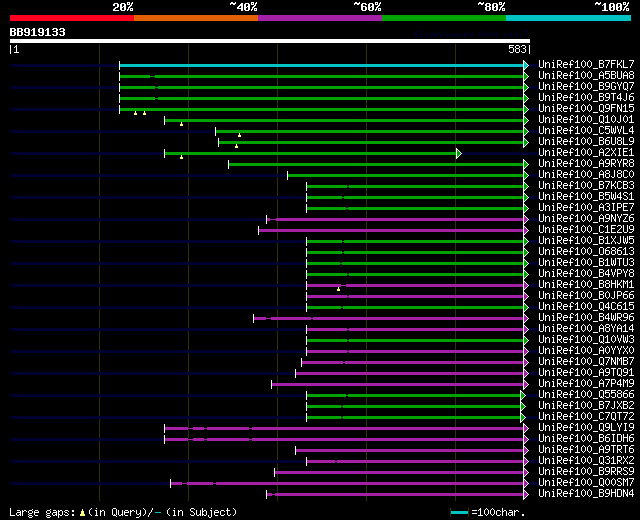Click the Large gaps legend text
This screenshot has width=640, height=520.
pyautogui.click(x=123, y=512)
